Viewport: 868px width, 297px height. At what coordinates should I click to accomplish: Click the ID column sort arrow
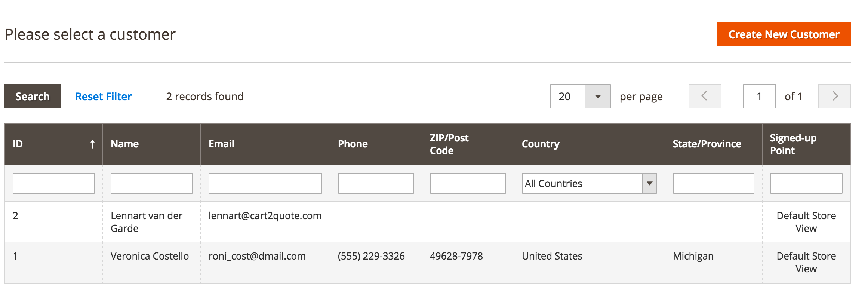[92, 144]
